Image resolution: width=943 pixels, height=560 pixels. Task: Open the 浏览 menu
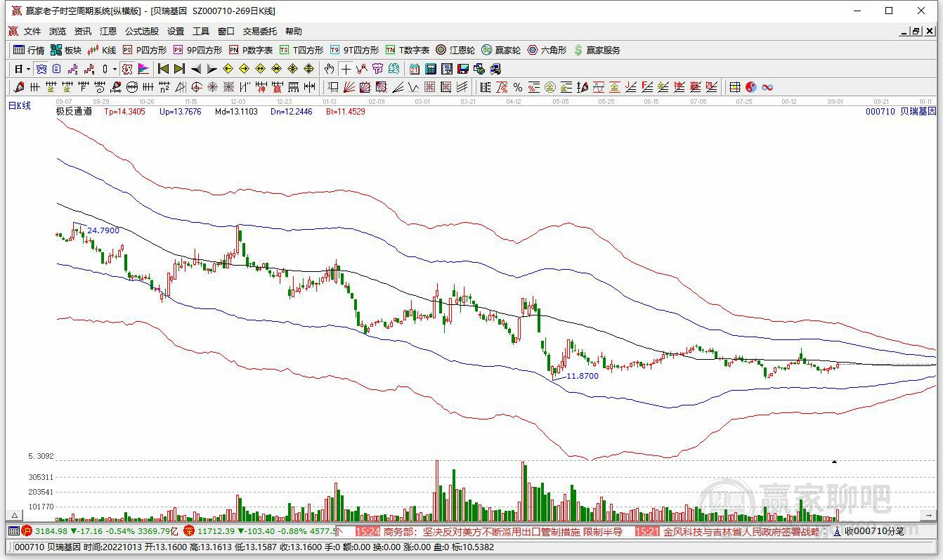(58, 32)
